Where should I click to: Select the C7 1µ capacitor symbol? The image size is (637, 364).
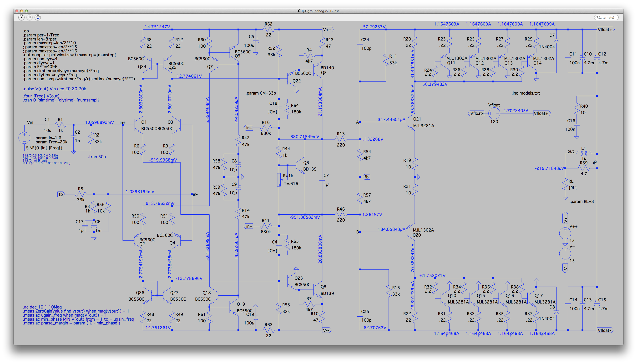(x=322, y=180)
